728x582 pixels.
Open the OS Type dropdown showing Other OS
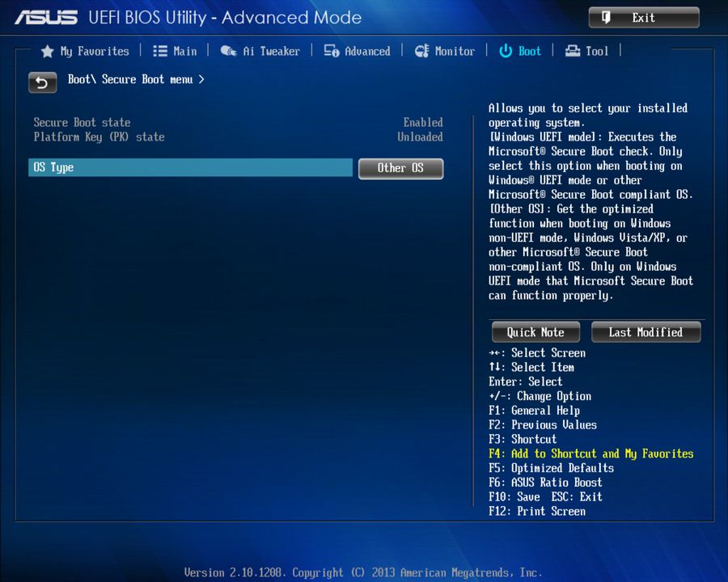(400, 168)
